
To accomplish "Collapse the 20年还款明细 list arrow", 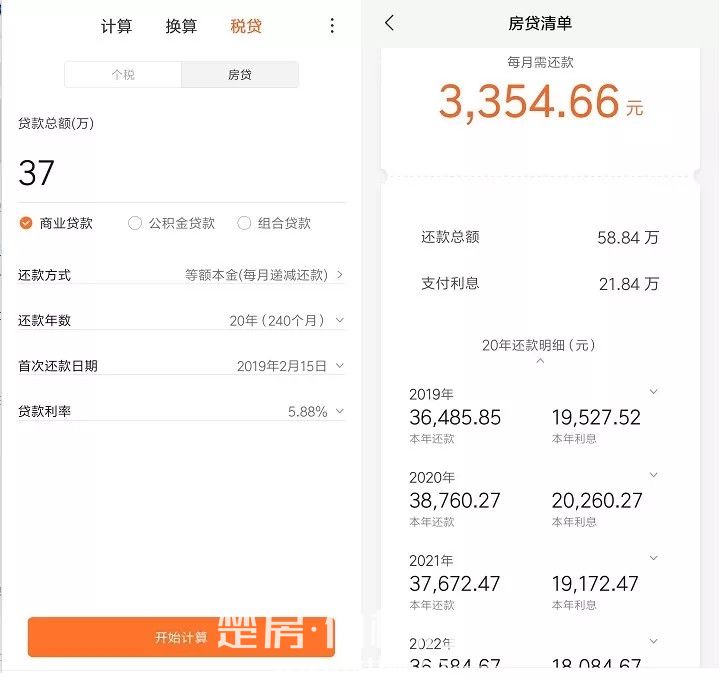I will [x=540, y=361].
